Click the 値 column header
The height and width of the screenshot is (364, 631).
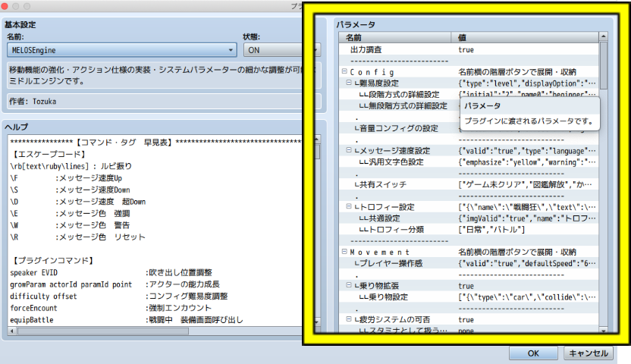tap(523, 36)
